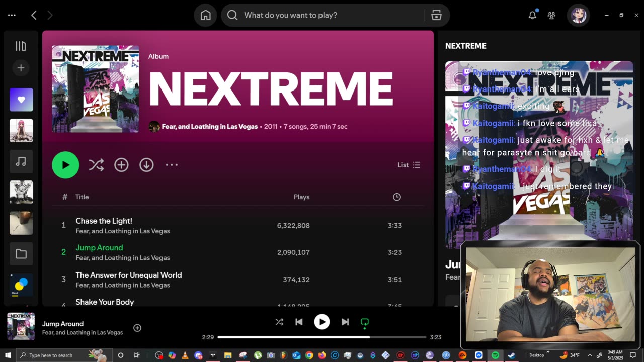Open the music note playlist in sidebar
The height and width of the screenshot is (362, 644).
pyautogui.click(x=21, y=161)
